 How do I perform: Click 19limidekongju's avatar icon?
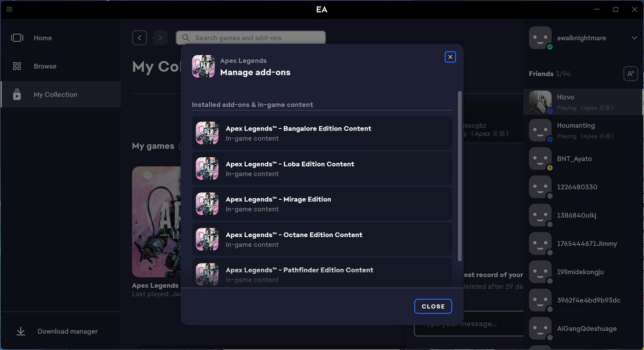pos(540,272)
